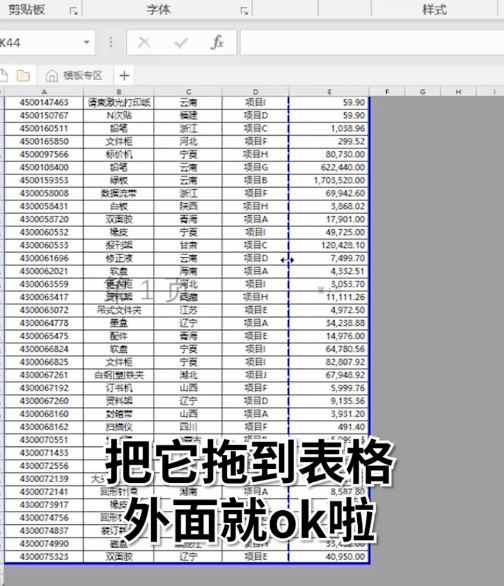
Task: Click cell with ID 4300064778
Action: [44, 323]
